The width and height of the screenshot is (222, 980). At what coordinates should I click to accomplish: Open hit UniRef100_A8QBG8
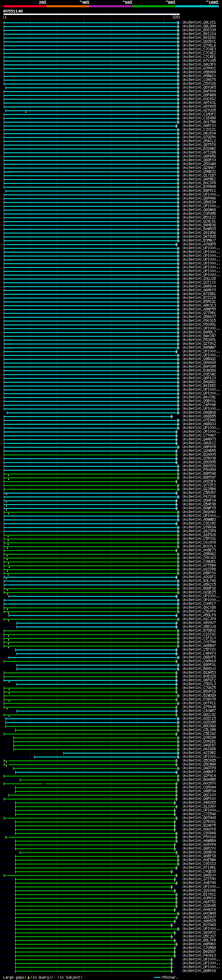(x=199, y=413)
